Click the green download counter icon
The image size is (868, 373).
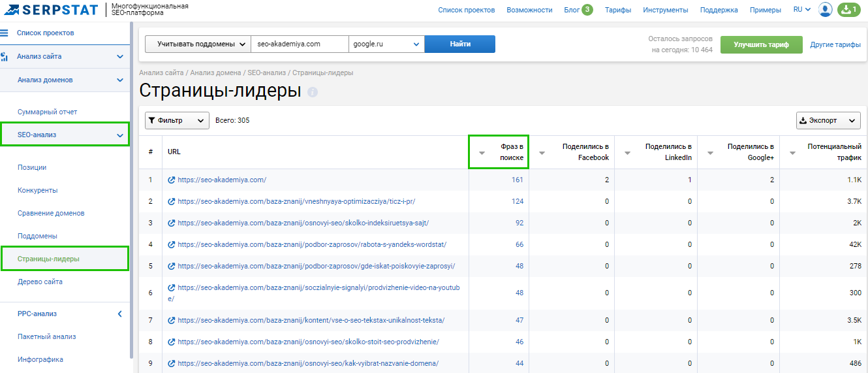[849, 10]
